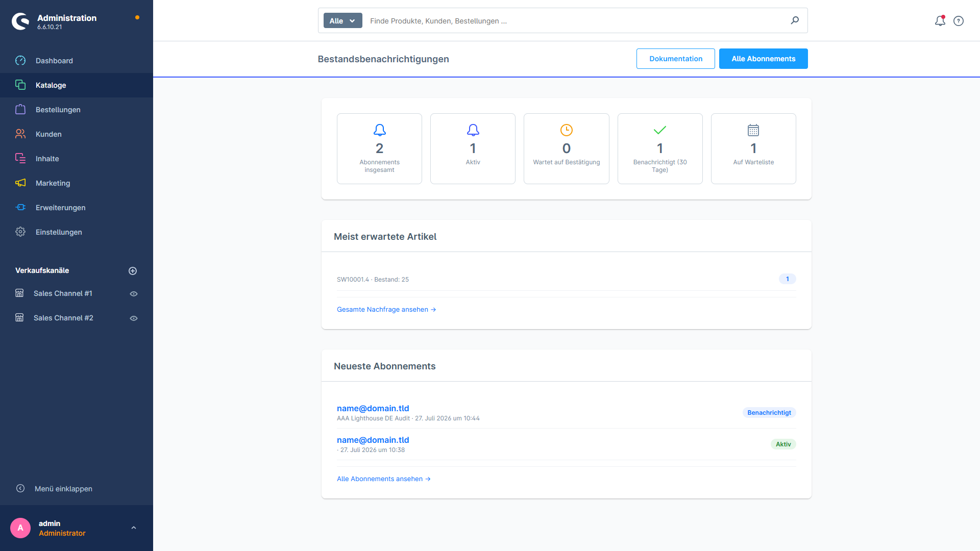Toggle visibility eye for Sales Channel #1
Viewport: 980px width, 551px height.
134,294
